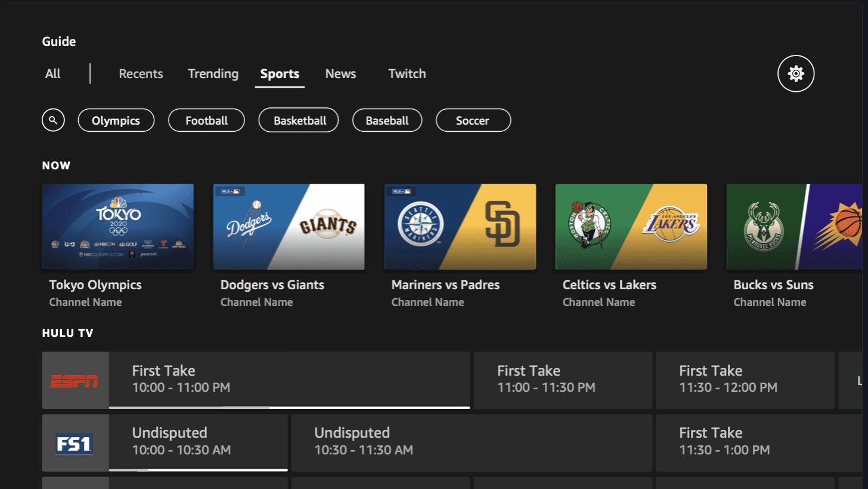
Task: Click the Celtics vs Lakers title text
Action: click(x=609, y=285)
